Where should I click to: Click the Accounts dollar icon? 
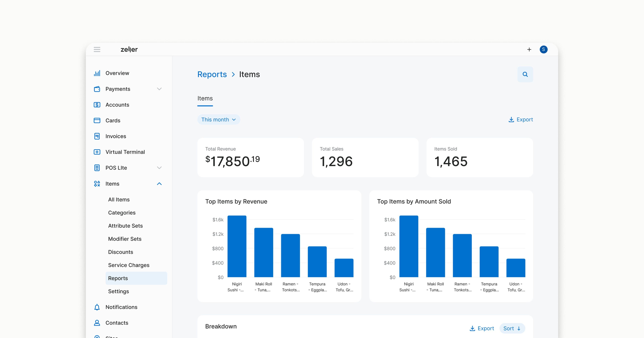point(97,105)
